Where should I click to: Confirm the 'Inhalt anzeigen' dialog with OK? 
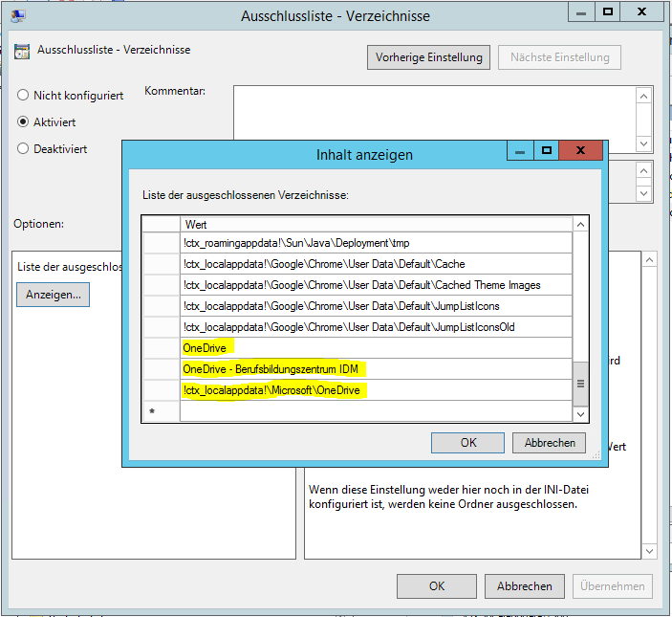(x=467, y=443)
